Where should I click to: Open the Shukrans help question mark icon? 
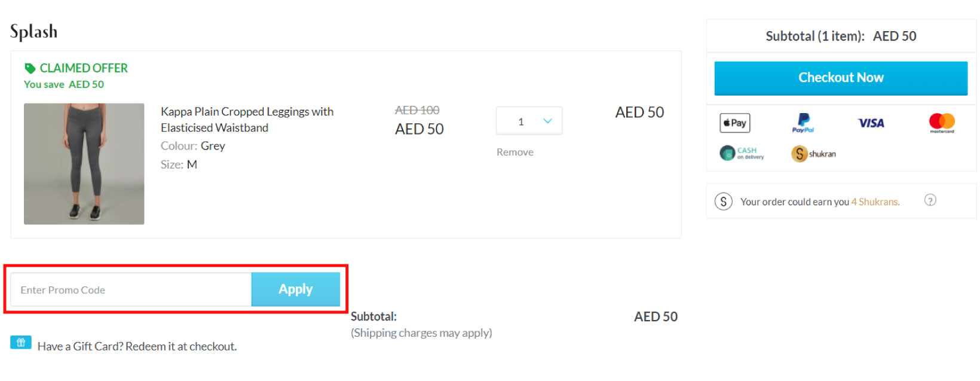coord(930,200)
